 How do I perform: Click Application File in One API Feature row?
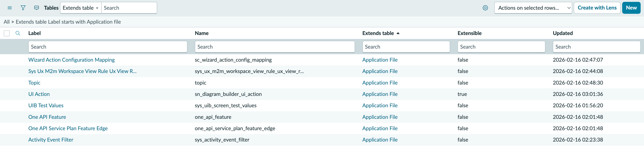tap(380, 117)
